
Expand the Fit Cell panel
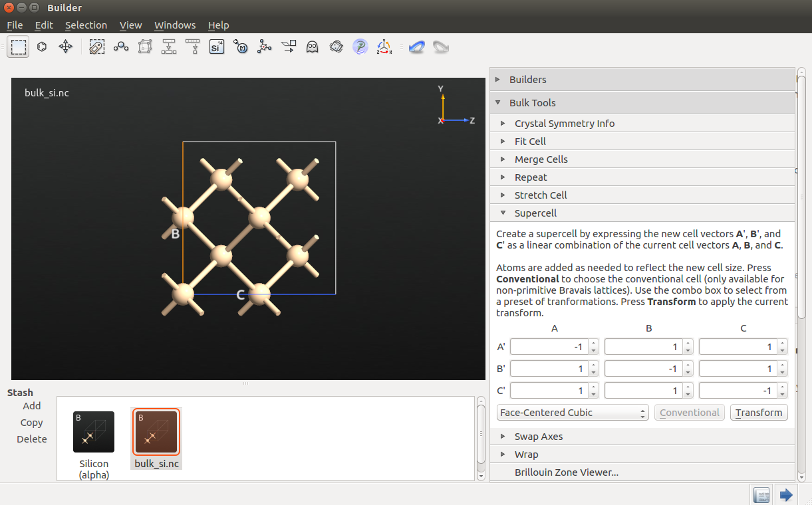[x=642, y=142]
